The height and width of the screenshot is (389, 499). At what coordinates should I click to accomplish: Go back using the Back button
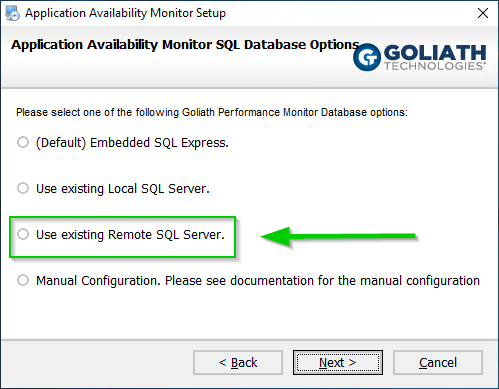(x=238, y=363)
